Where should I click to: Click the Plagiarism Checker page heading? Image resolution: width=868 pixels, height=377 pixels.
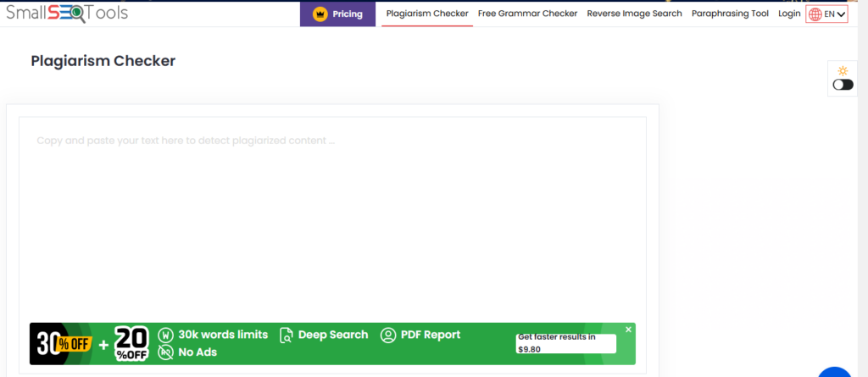coord(103,61)
